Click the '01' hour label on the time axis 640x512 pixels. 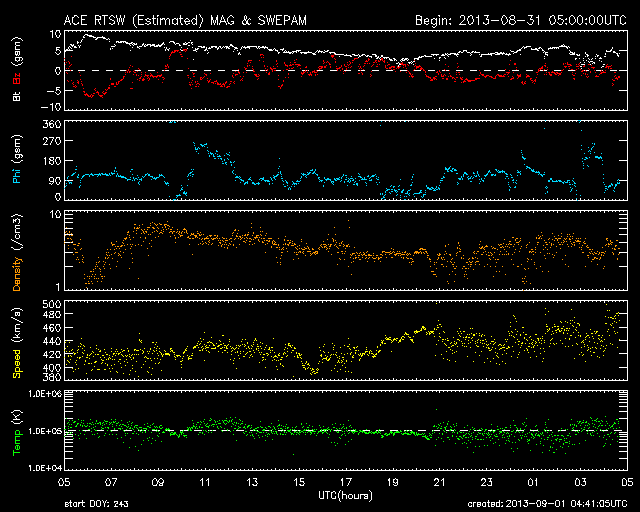tap(533, 482)
